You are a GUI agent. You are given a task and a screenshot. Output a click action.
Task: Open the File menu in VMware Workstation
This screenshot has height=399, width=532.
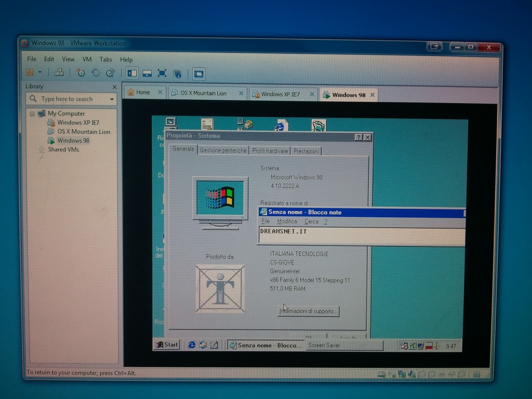(32, 59)
